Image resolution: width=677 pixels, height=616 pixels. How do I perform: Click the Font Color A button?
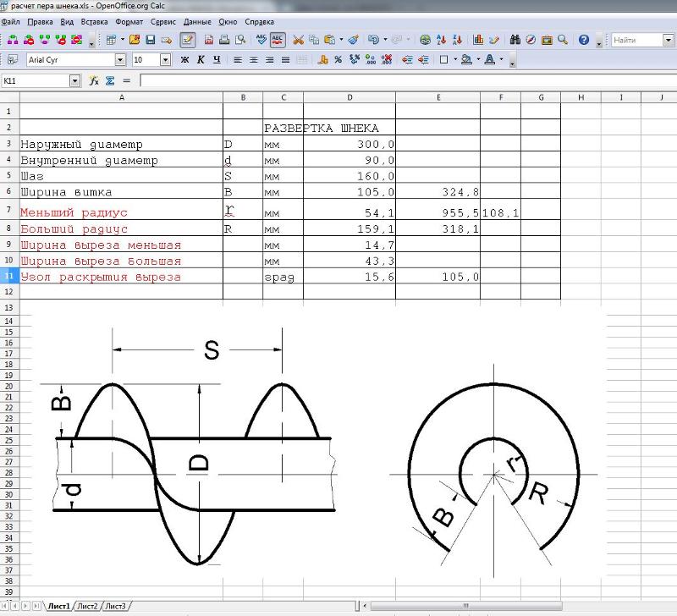click(x=490, y=59)
